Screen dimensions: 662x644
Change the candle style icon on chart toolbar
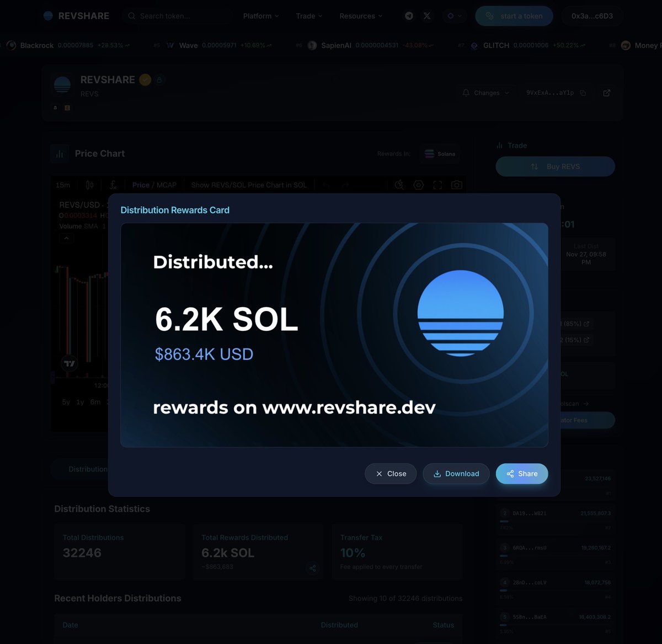coord(89,185)
